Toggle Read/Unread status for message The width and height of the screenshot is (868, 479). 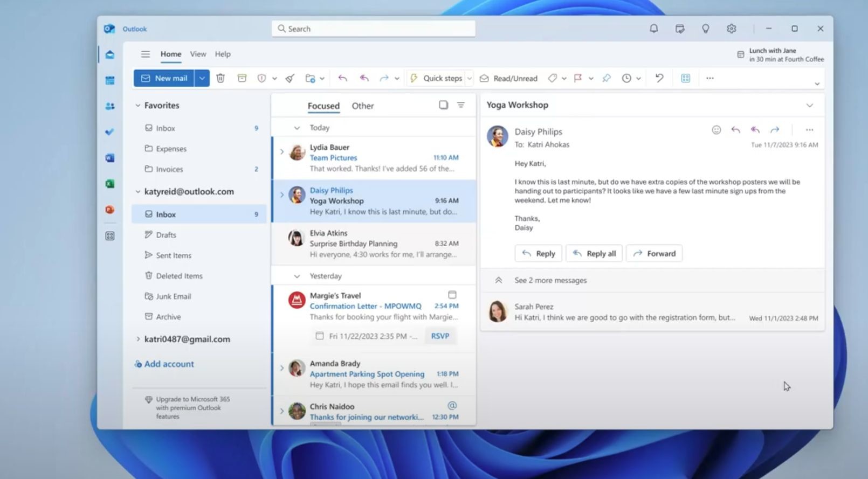(x=508, y=78)
